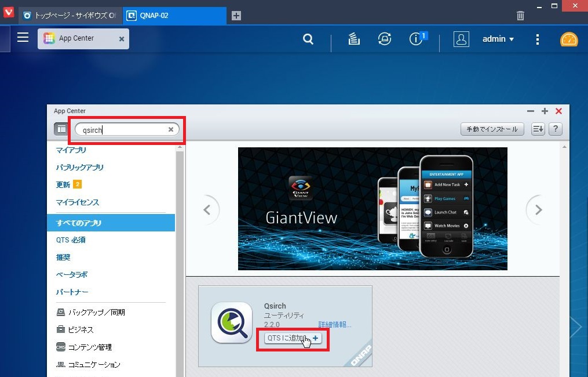Open the QTS main hamburger menu
The width and height of the screenshot is (588, 377).
tap(23, 37)
